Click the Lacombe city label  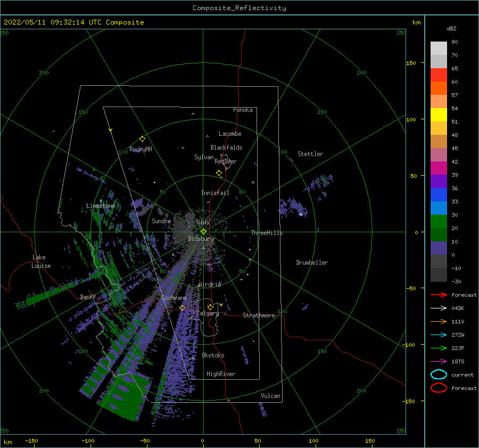(x=230, y=134)
